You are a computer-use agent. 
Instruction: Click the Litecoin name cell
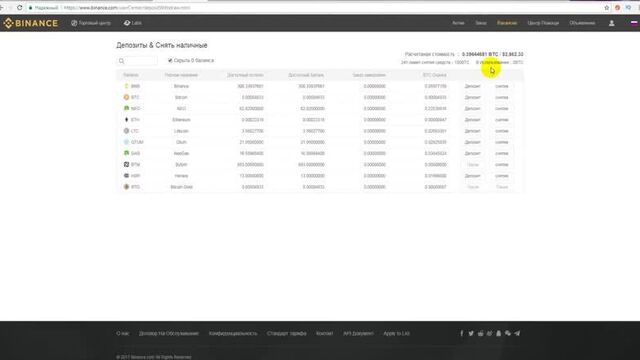[181, 131]
